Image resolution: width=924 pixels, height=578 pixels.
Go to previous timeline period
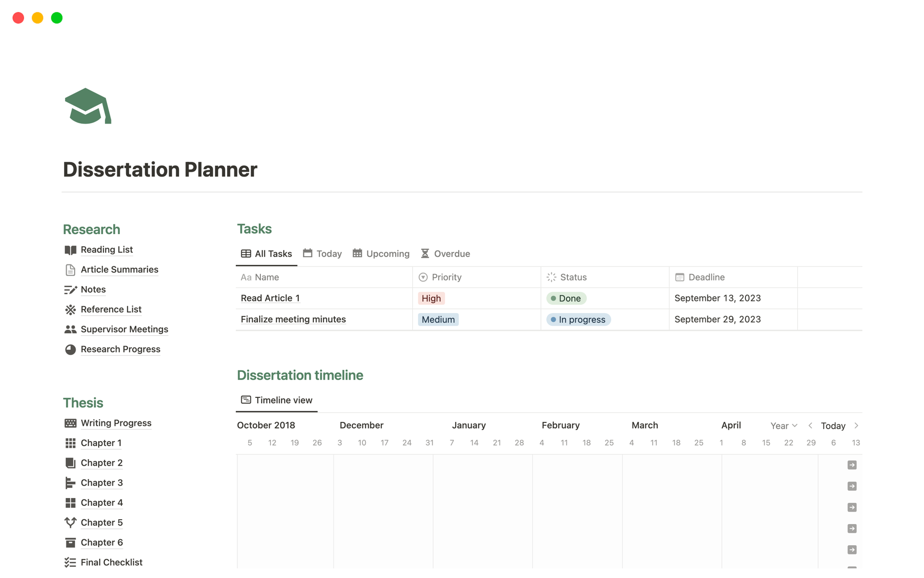(810, 426)
